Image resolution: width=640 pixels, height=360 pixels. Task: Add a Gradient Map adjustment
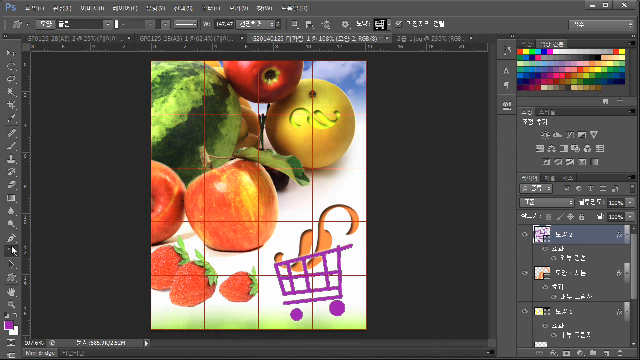coord(595,162)
